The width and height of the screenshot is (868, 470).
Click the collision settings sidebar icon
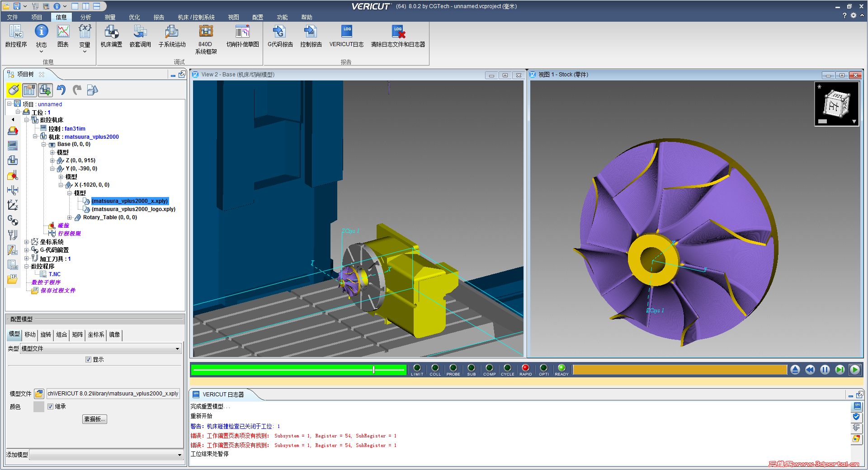coord(13,175)
